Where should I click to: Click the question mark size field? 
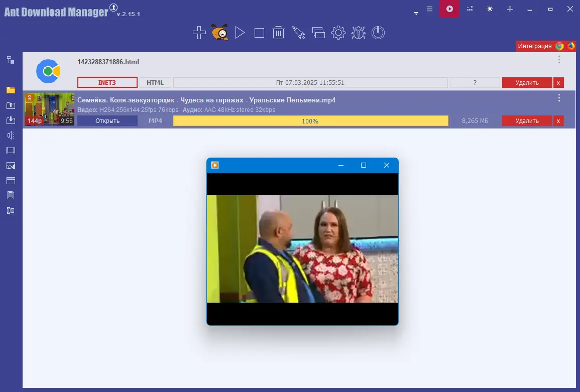(x=475, y=82)
